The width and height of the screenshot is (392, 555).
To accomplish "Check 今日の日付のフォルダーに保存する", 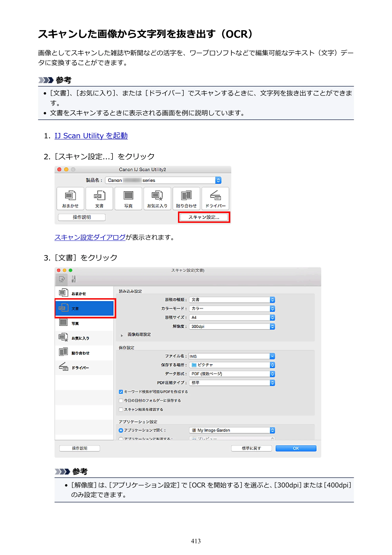I will coord(121,401).
